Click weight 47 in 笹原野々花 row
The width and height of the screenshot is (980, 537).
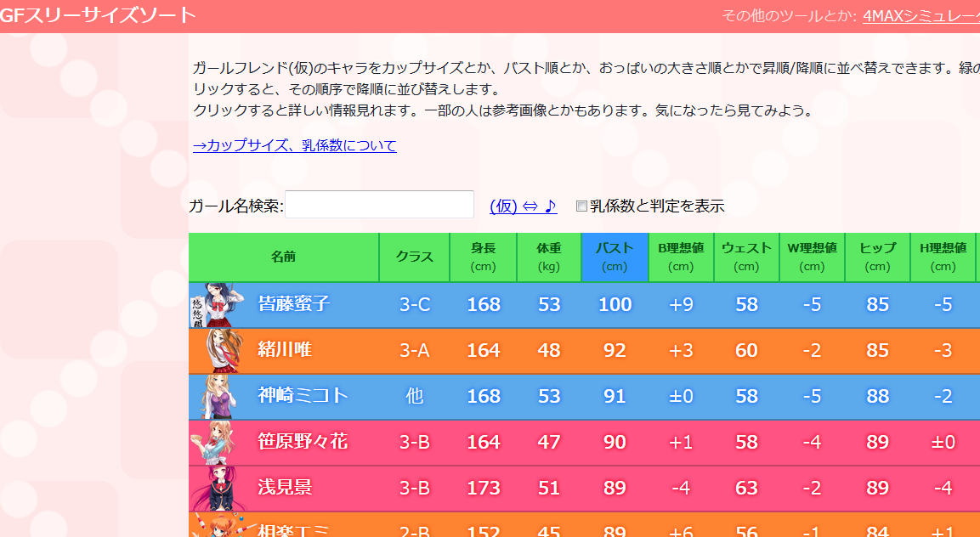[x=549, y=442]
